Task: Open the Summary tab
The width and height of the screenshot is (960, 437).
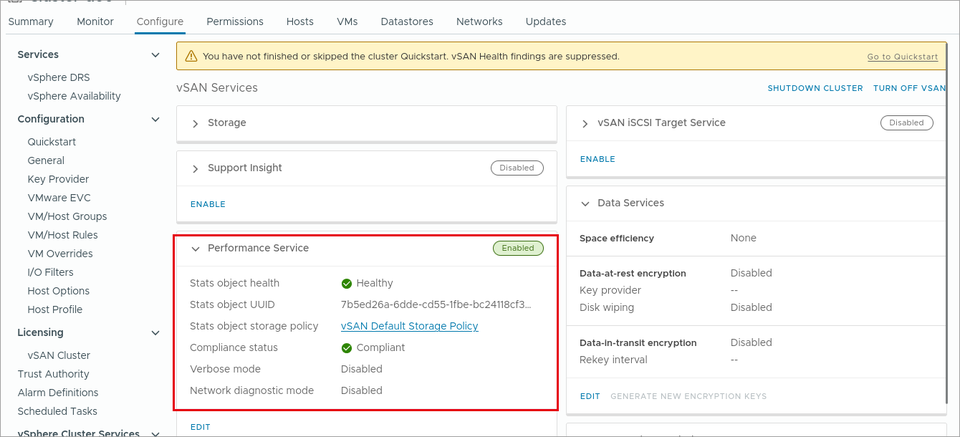Action: (x=31, y=21)
